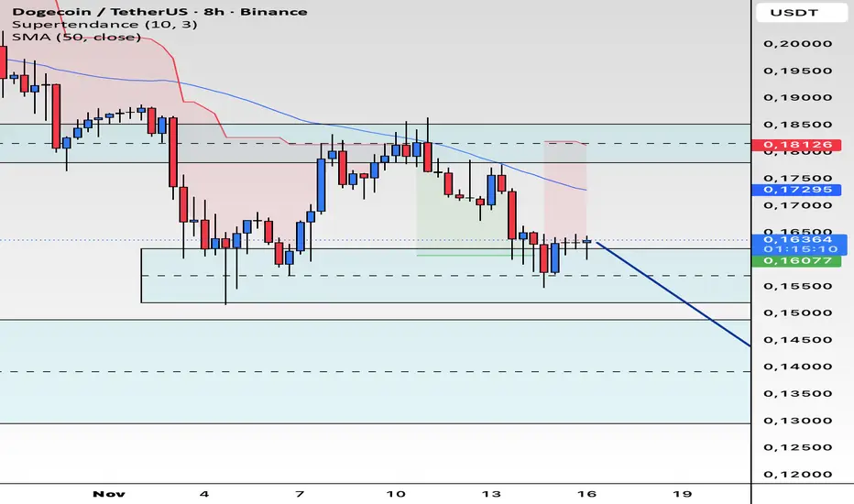Click the 0,19000 price axis value
854x504 pixels.
798,97
